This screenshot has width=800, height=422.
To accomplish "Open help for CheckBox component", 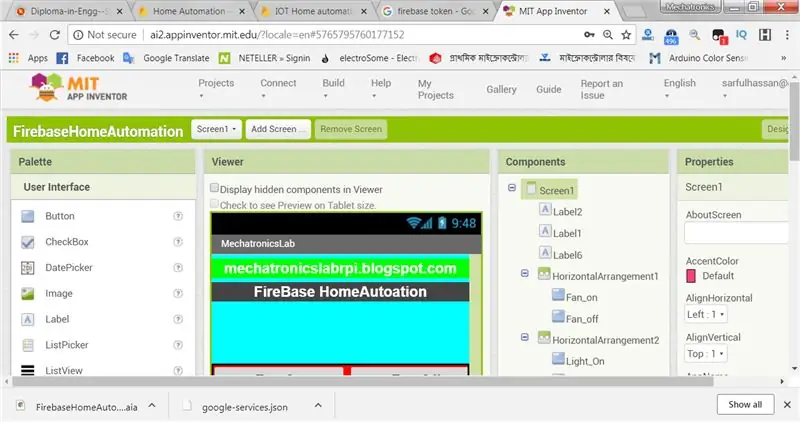I will 178,242.
